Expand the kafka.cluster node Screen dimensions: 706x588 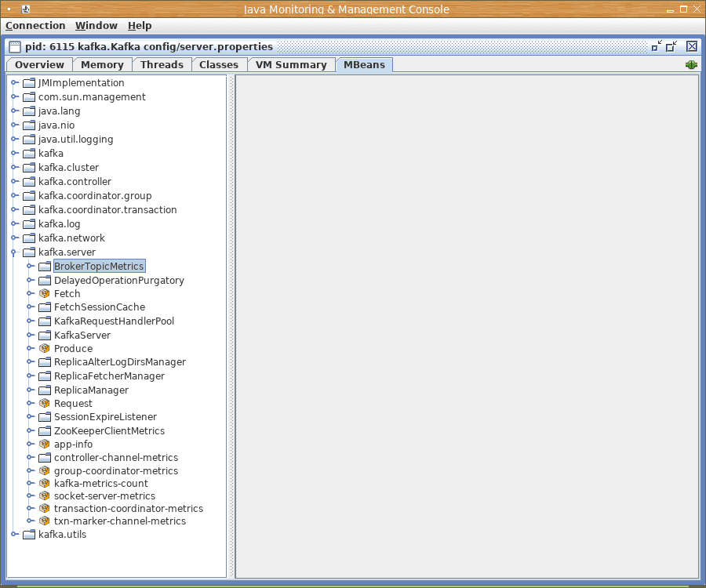14,167
